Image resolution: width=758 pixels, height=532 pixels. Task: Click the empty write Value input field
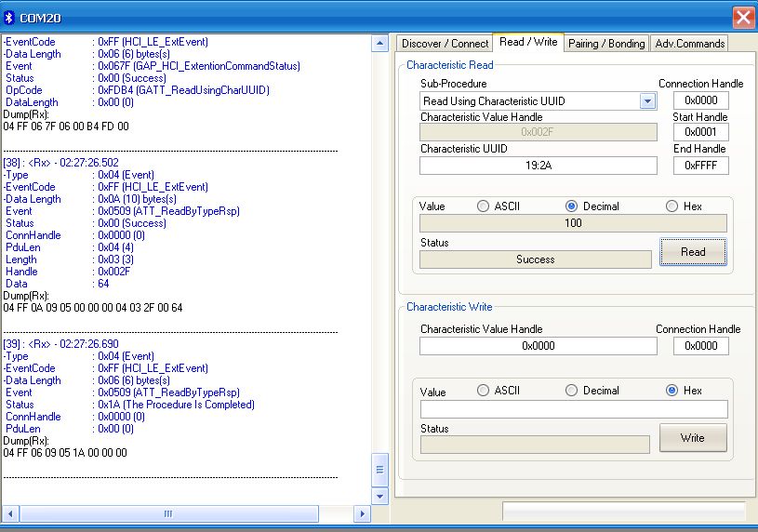(x=574, y=409)
